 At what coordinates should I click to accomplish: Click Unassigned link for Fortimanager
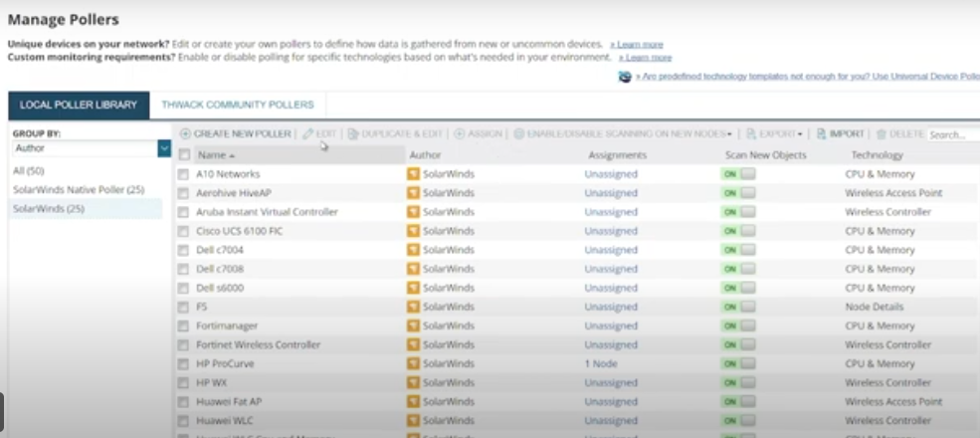click(x=611, y=326)
